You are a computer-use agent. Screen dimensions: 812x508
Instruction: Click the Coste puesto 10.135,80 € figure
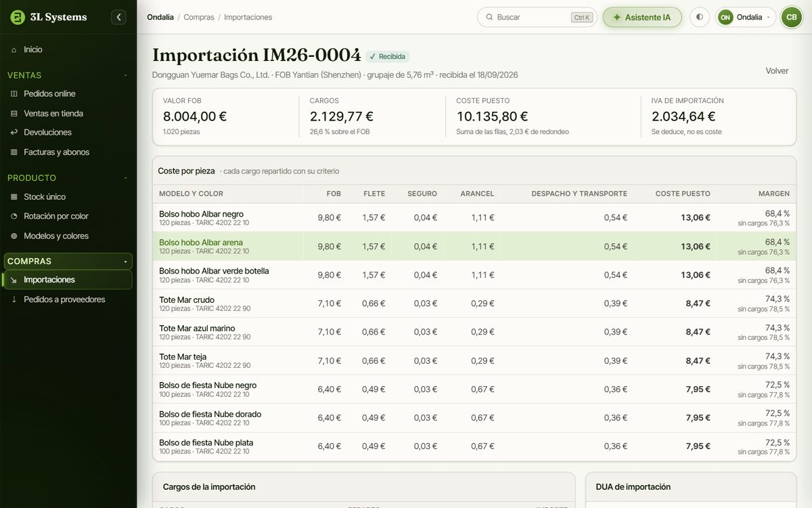pyautogui.click(x=492, y=117)
